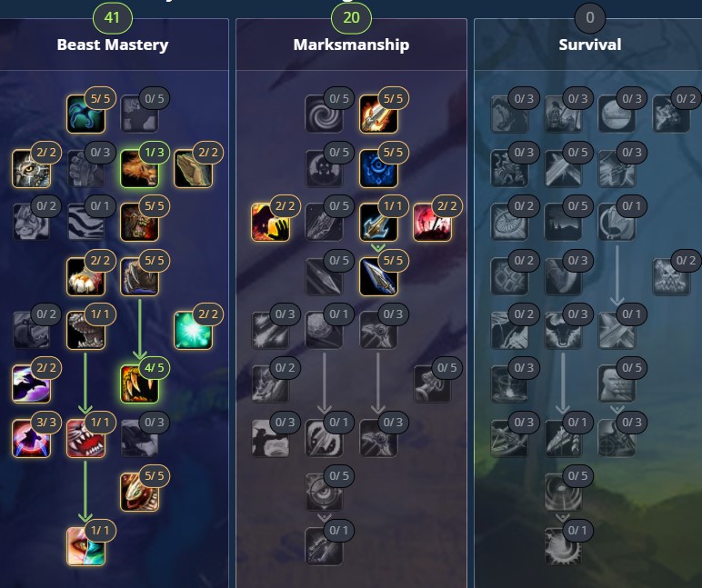Click the serpent 5/5 Beast Mastery talent
This screenshot has width=702, height=588.
coord(140,493)
